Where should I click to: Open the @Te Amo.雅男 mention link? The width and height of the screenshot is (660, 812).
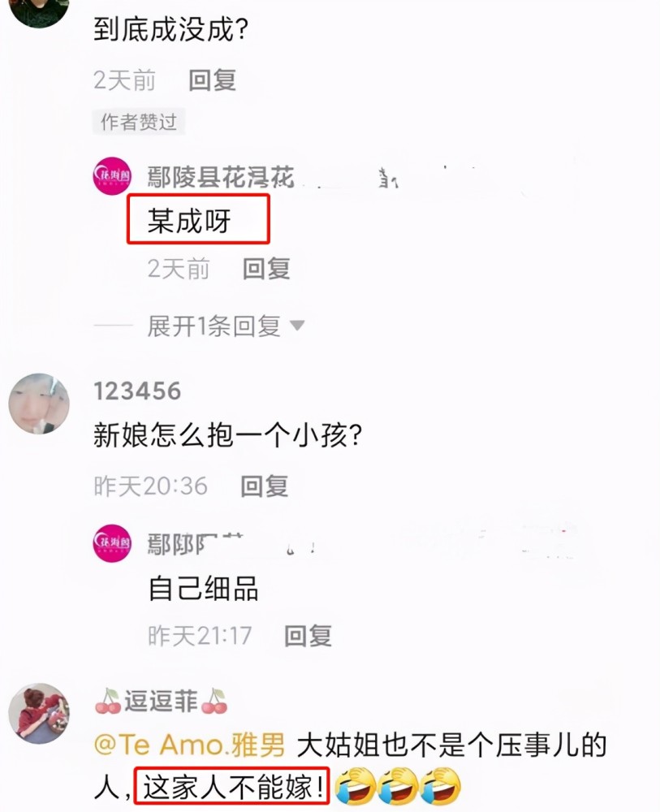pyautogui.click(x=189, y=745)
